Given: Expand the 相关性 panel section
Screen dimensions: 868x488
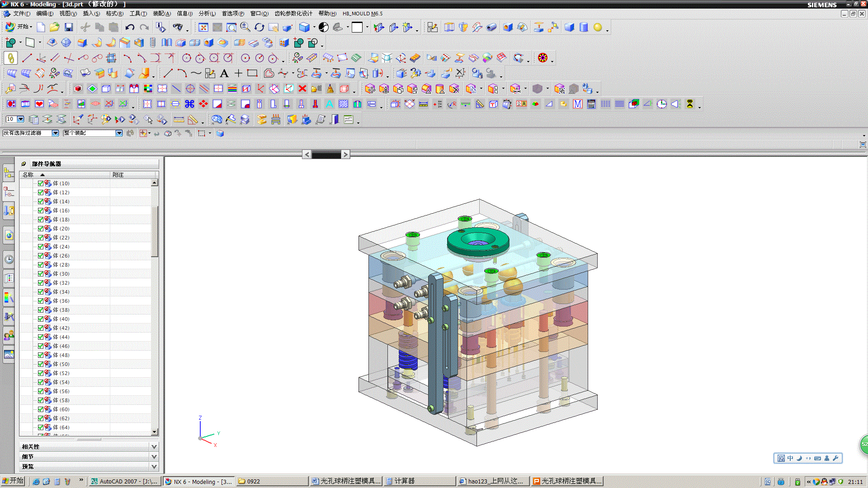Looking at the screenshot, I should (154, 446).
